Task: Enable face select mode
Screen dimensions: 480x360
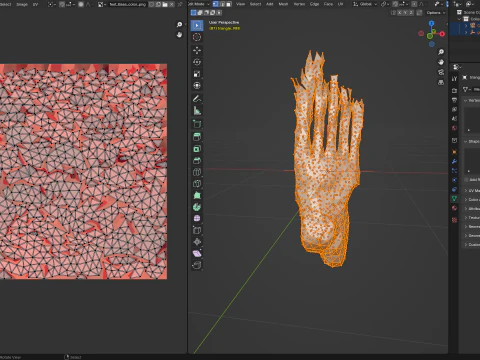Action: (228, 4)
